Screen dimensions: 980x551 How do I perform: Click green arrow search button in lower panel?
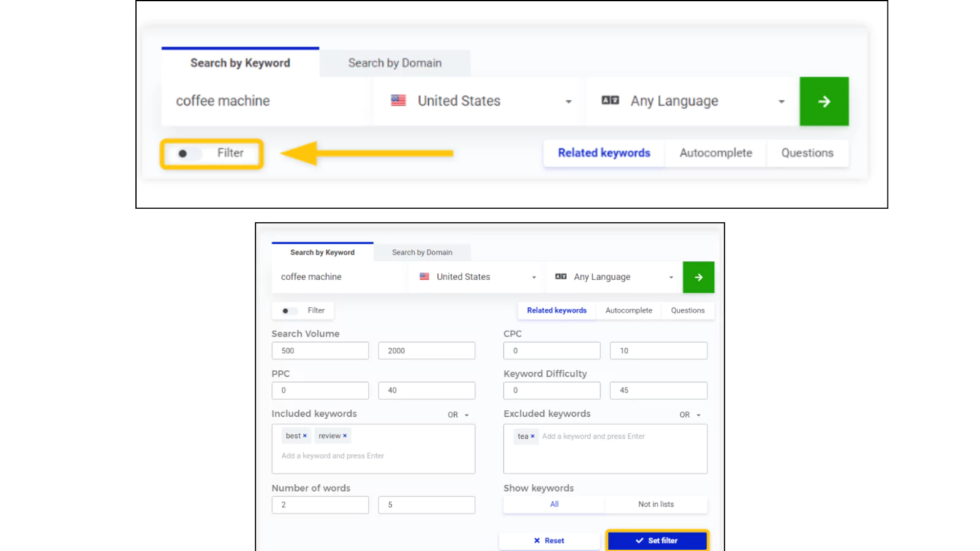[x=698, y=277]
